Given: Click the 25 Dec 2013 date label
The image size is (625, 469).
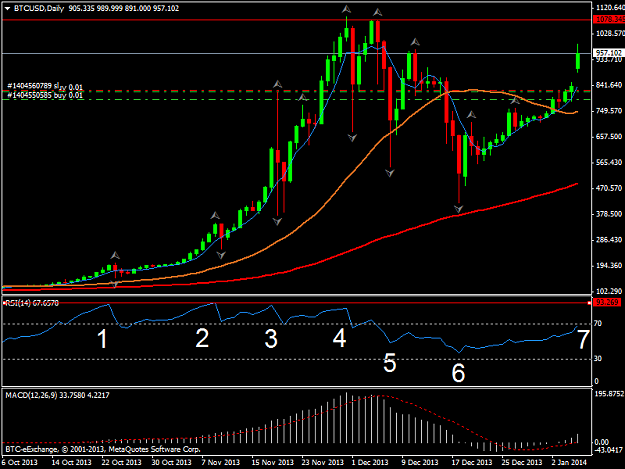Looking at the screenshot, I should pos(522,462).
